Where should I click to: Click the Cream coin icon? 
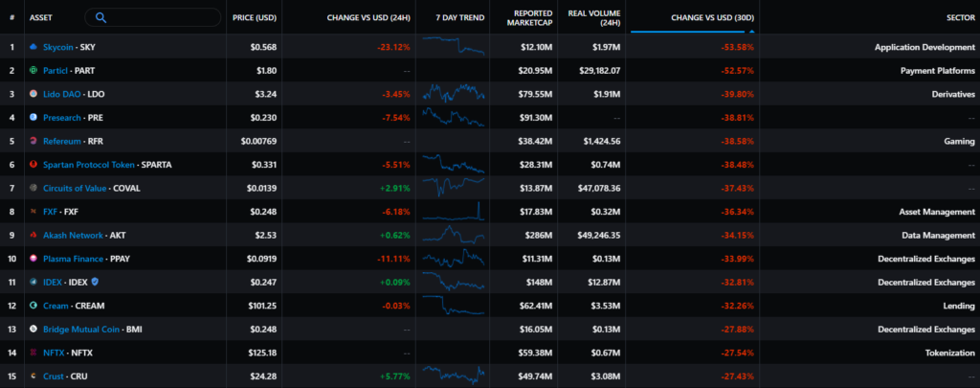[33, 305]
